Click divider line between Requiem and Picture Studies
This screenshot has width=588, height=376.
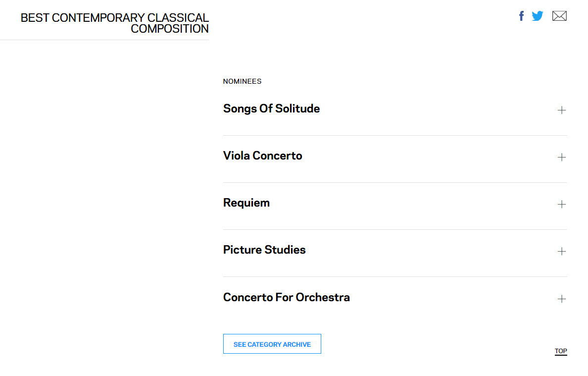[x=395, y=229]
